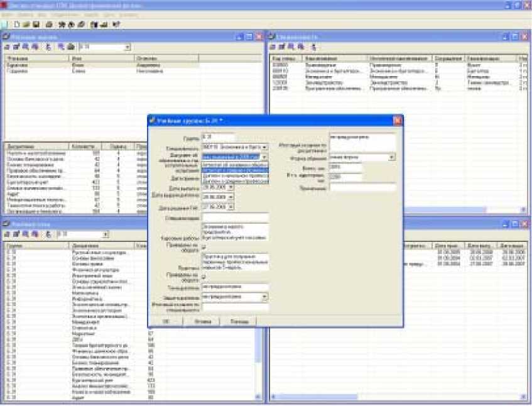532x406 pixels.
Task: Toggle the second 'Приведены на обороте' checkbox under practice
Action: coord(204,277)
